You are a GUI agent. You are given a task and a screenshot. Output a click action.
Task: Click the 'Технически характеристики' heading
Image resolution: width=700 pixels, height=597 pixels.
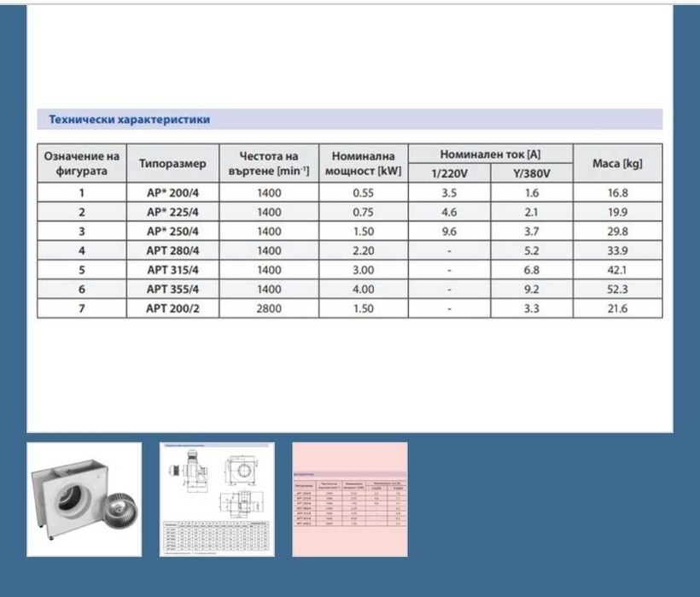tap(130, 120)
